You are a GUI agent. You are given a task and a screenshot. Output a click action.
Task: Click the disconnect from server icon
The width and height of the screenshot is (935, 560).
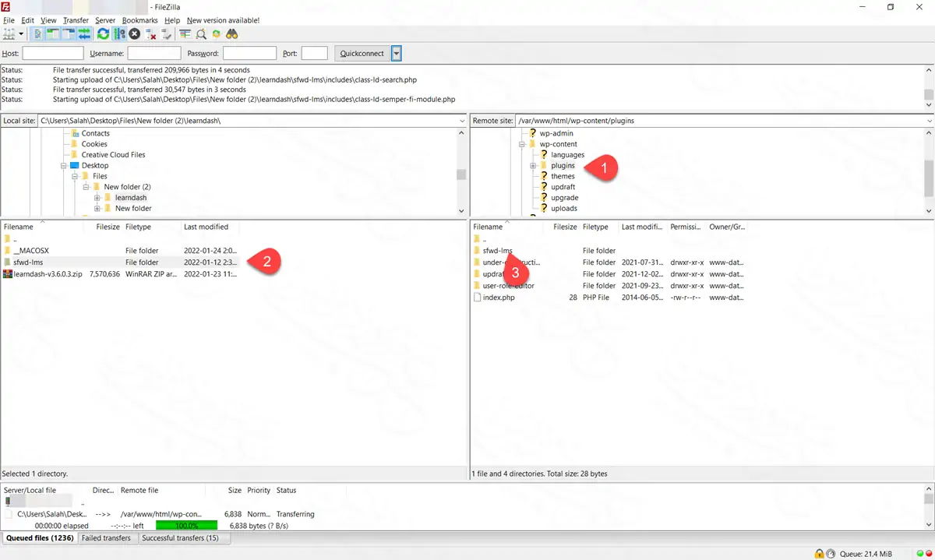pos(151,34)
